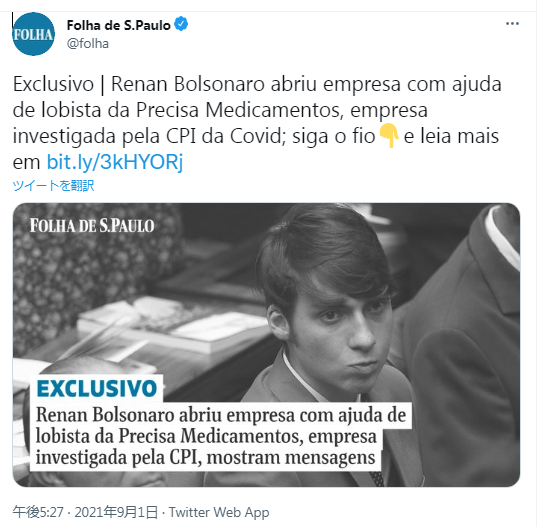Open the attached tweet photo
This screenshot has width=545, height=527.
267,344
